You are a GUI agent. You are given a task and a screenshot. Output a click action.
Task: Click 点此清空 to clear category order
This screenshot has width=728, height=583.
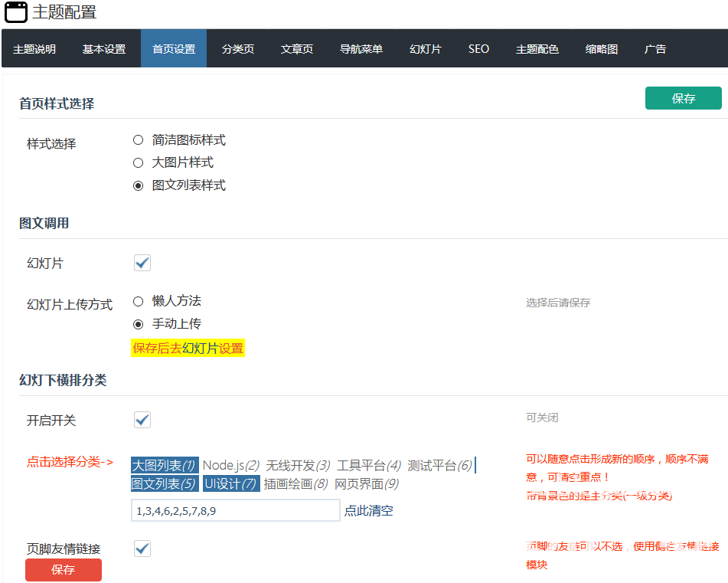(368, 511)
